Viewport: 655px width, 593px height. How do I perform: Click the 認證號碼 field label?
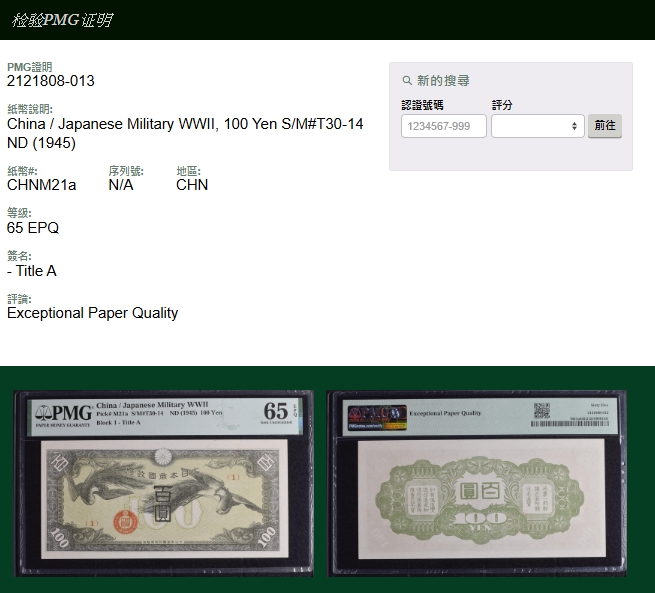click(x=422, y=105)
